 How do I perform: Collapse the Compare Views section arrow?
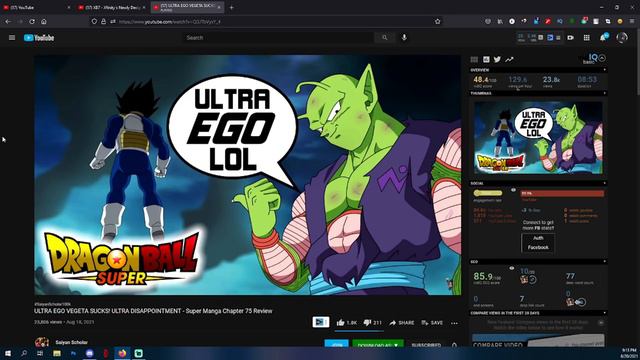click(604, 313)
